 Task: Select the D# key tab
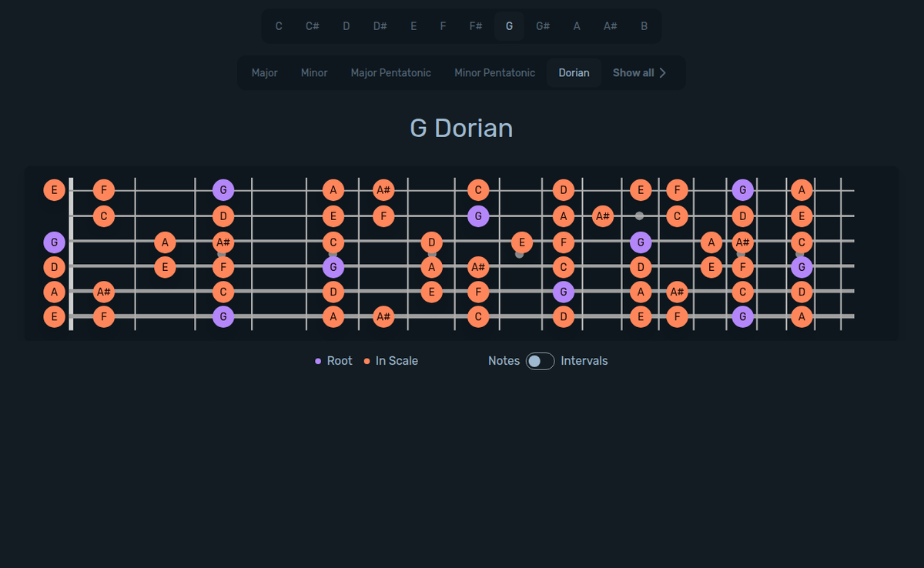pyautogui.click(x=380, y=25)
